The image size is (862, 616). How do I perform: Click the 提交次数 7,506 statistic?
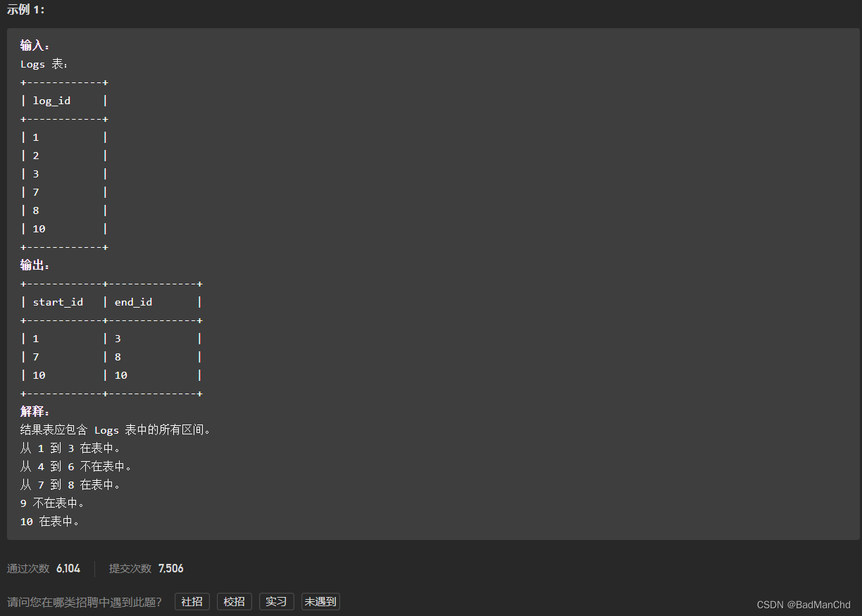[146, 568]
